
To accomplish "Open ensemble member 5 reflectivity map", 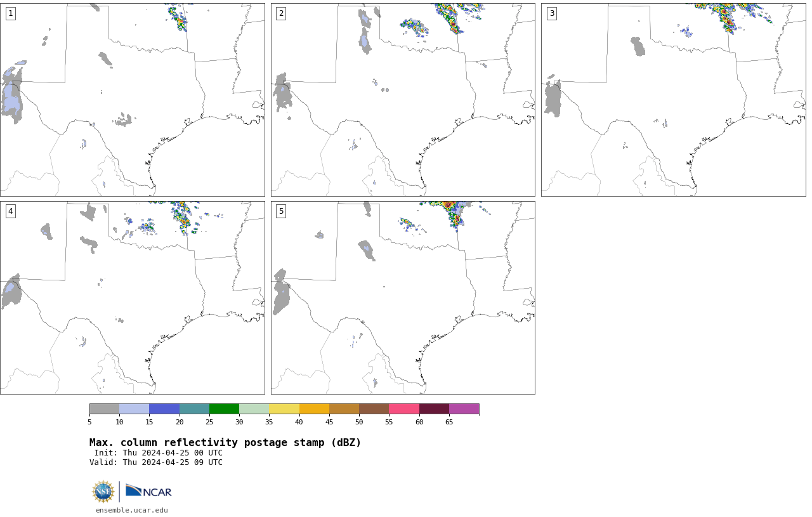I will coord(403,298).
